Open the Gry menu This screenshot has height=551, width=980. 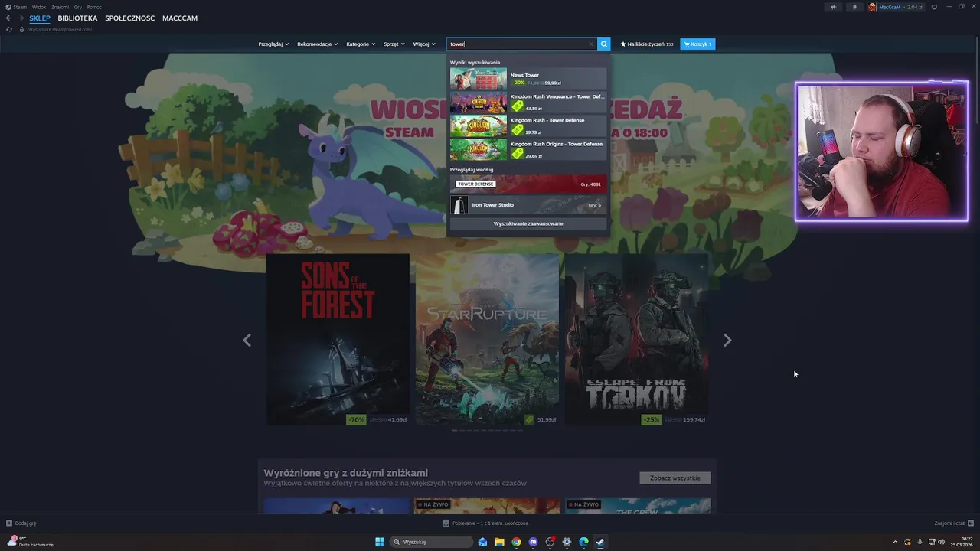[78, 7]
